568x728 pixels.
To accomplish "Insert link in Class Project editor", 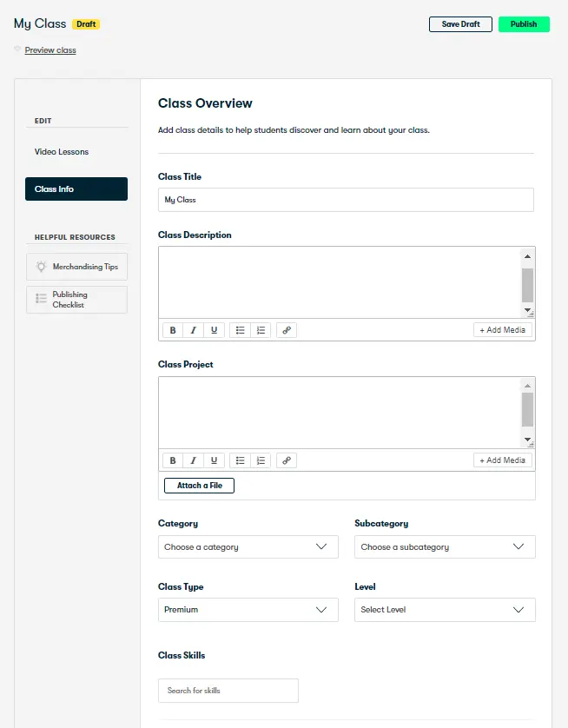I will pyautogui.click(x=286, y=460).
